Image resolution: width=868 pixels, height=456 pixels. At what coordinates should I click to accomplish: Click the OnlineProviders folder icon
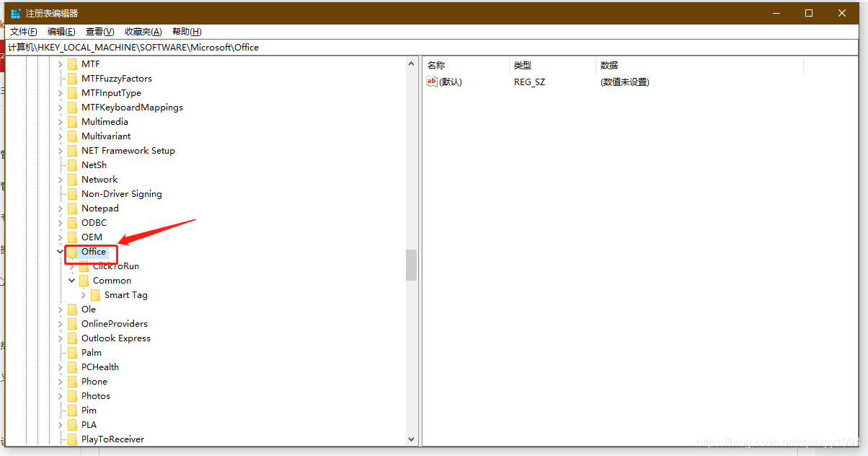coord(72,324)
